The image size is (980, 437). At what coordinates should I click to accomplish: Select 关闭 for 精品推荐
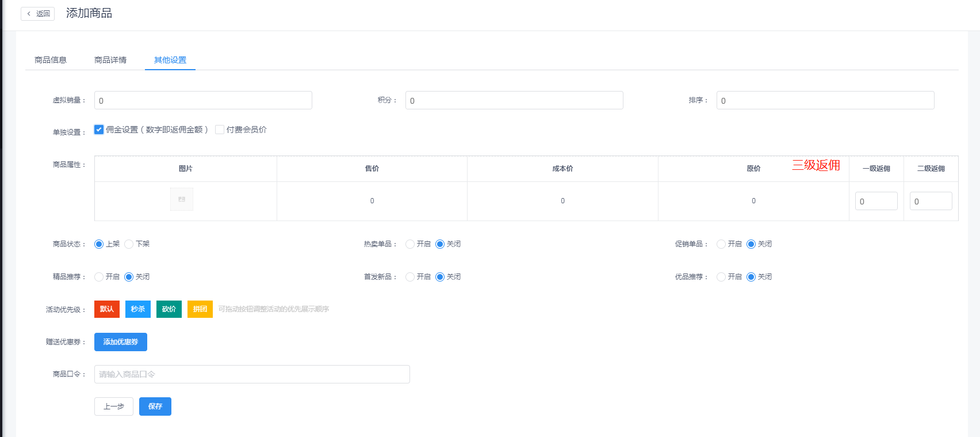[x=129, y=277]
